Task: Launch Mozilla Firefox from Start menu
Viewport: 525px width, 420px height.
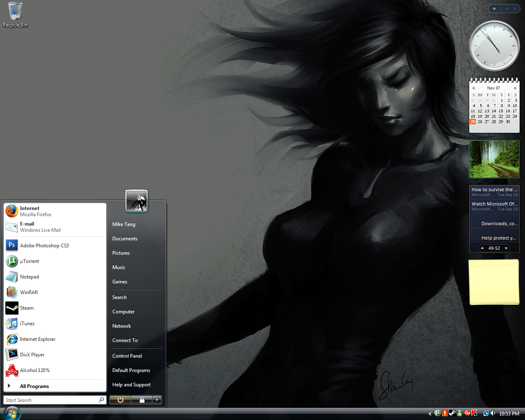Action: point(55,211)
